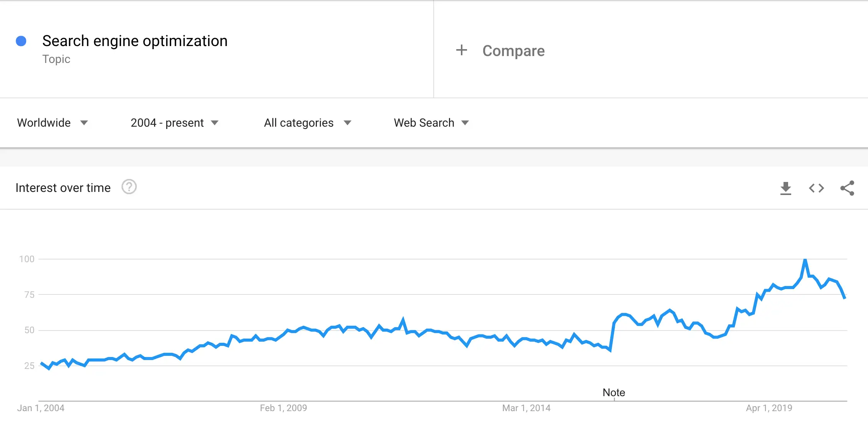This screenshot has height=433, width=868.
Task: Click the Search engine optimization topic label
Action: point(135,40)
